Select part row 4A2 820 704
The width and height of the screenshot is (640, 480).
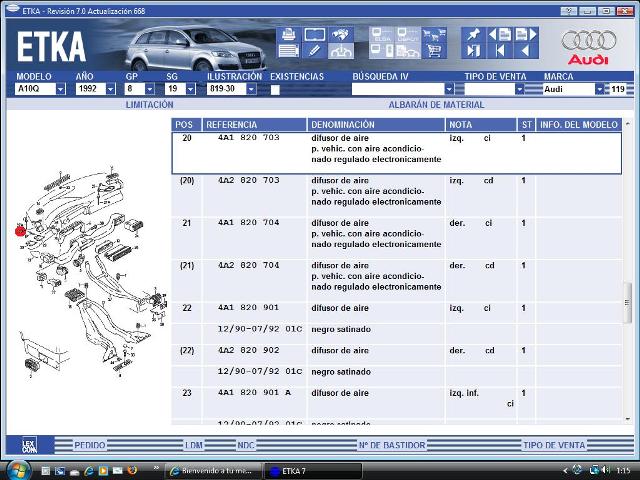point(397,281)
